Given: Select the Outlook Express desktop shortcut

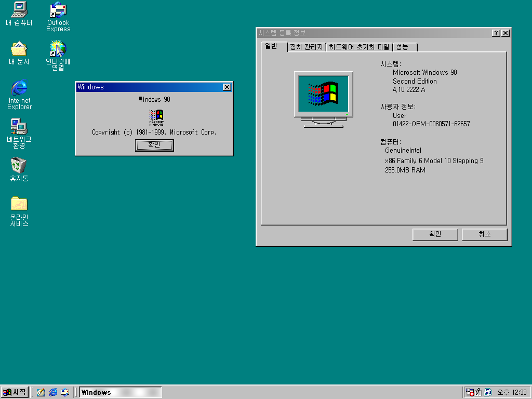Looking at the screenshot, I should coord(58,17).
